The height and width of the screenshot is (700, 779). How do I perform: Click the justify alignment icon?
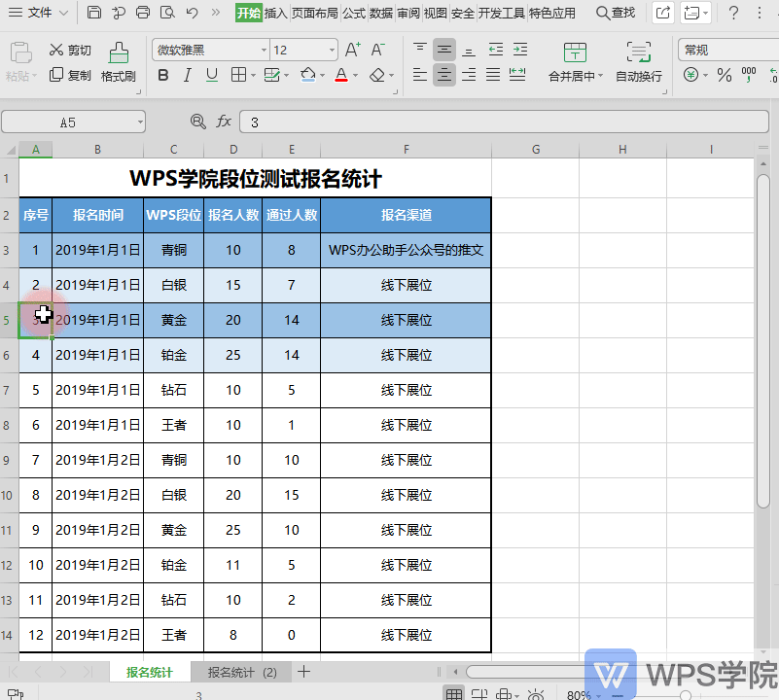pyautogui.click(x=493, y=75)
